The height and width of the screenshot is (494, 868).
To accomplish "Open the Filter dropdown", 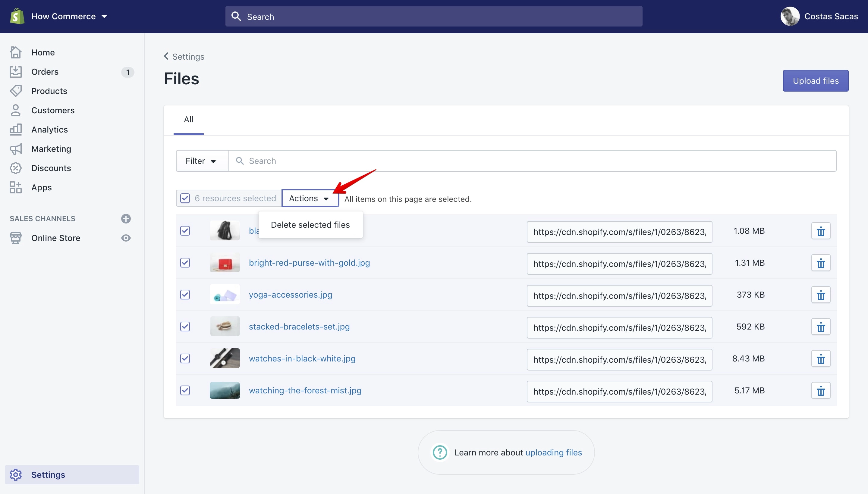I will [x=202, y=161].
